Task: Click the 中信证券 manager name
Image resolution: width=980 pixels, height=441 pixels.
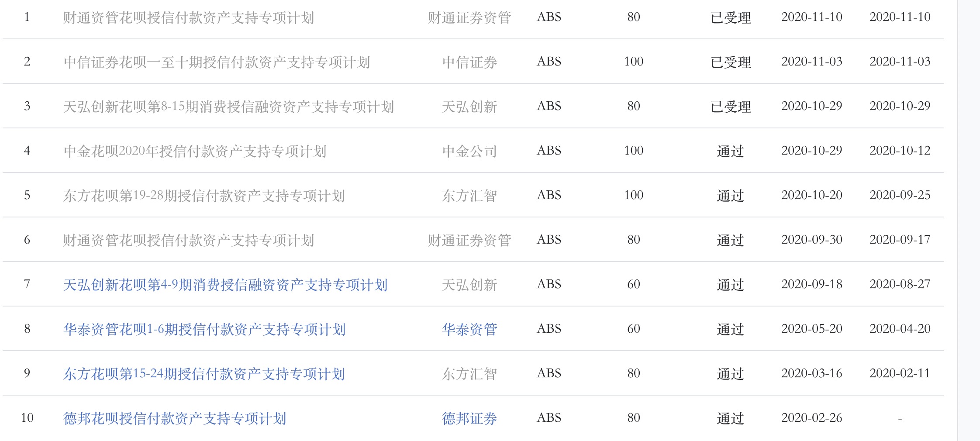Action: 469,62
